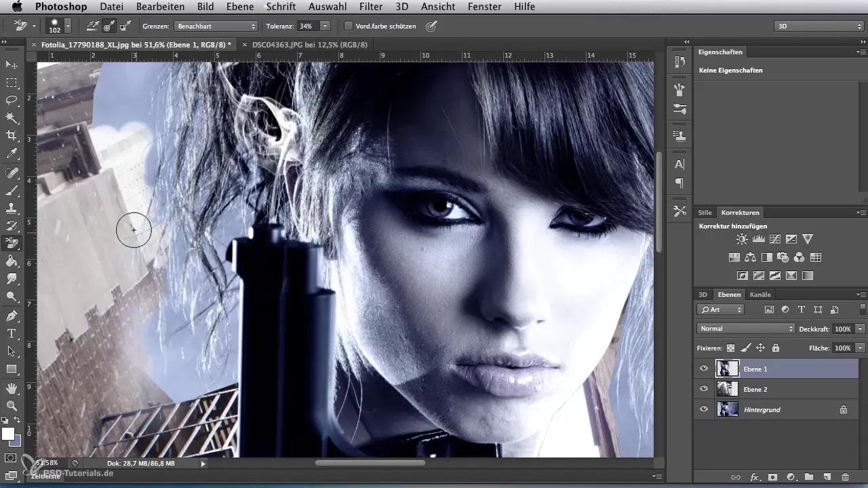868x488 pixels.
Task: Switch to the DSC04363.JPG document tab
Action: [x=310, y=45]
